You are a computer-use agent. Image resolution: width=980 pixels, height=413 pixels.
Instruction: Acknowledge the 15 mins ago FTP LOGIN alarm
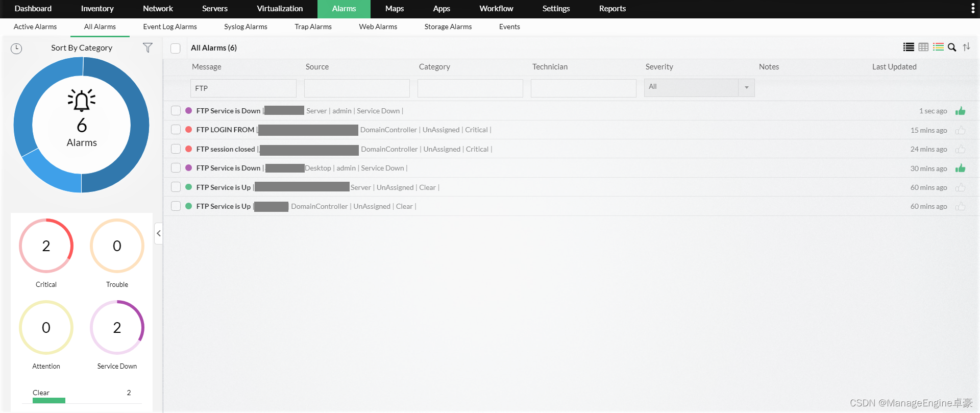coord(960,130)
